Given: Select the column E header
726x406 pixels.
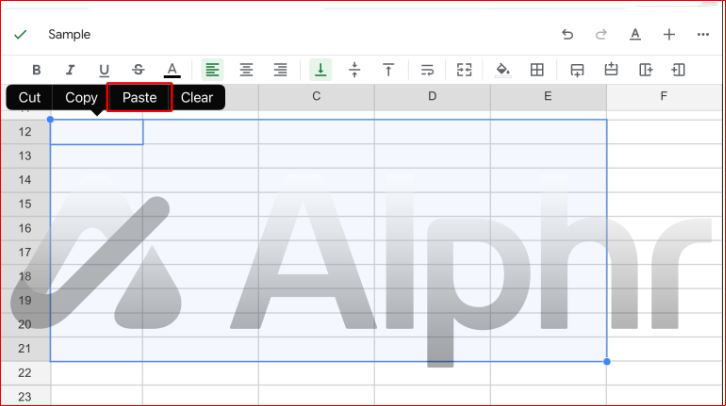Looking at the screenshot, I should [548, 96].
